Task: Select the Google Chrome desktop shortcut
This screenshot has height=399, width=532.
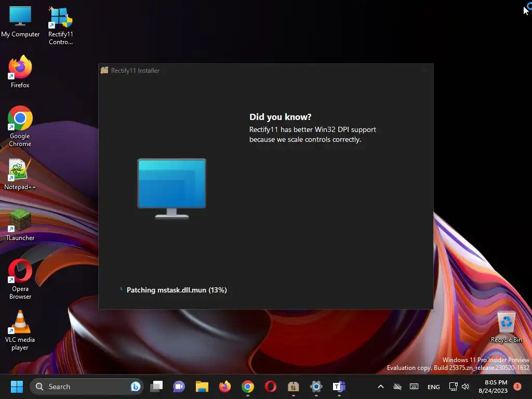Action: 20,126
